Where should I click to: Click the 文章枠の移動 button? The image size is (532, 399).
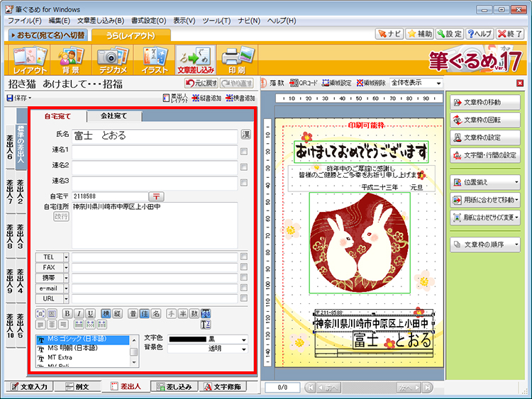[485, 102]
